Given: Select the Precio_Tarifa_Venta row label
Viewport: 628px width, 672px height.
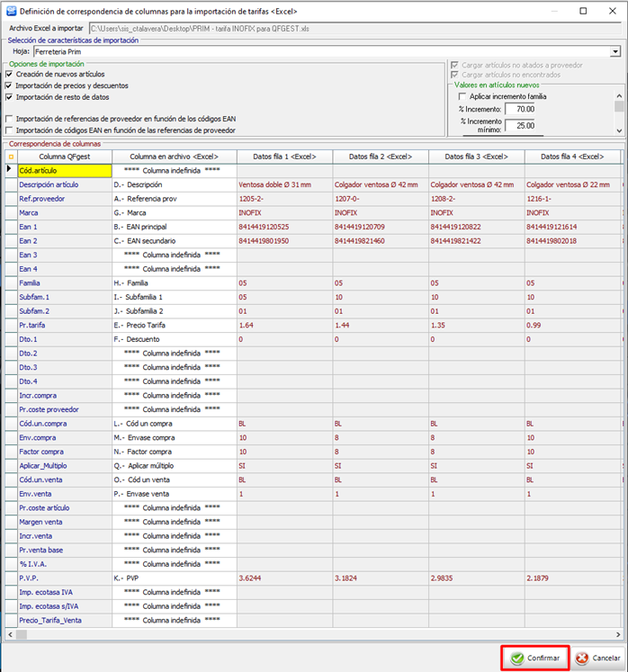Looking at the screenshot, I should coord(50,621).
